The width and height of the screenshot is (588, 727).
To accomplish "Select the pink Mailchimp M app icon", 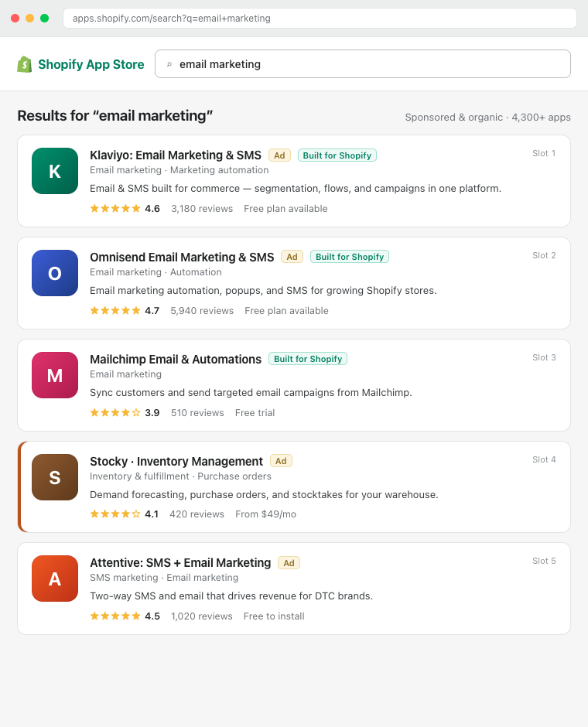I will [55, 375].
